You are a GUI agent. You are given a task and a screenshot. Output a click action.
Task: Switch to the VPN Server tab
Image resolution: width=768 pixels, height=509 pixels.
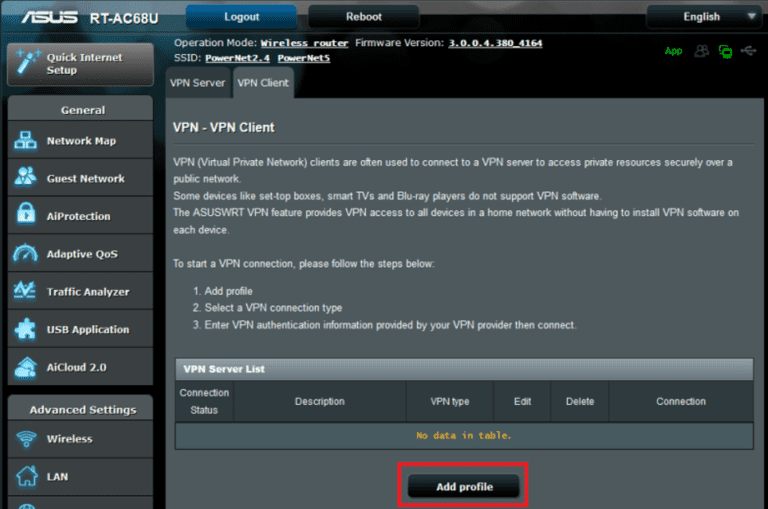click(x=197, y=83)
